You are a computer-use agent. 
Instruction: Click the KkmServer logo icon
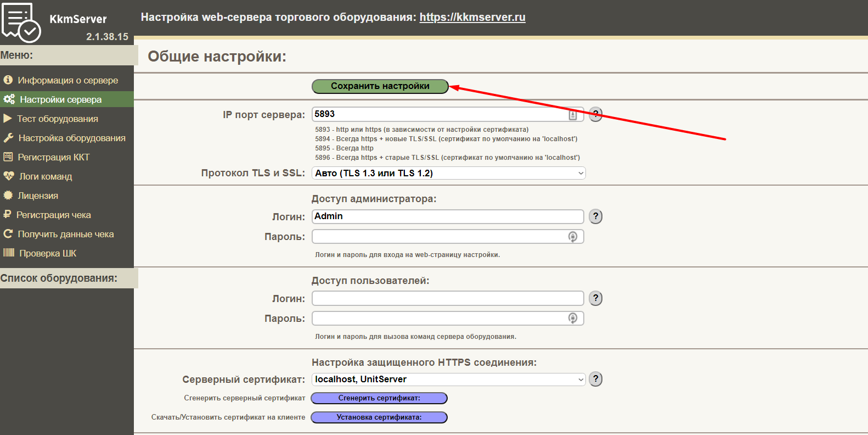click(x=21, y=22)
